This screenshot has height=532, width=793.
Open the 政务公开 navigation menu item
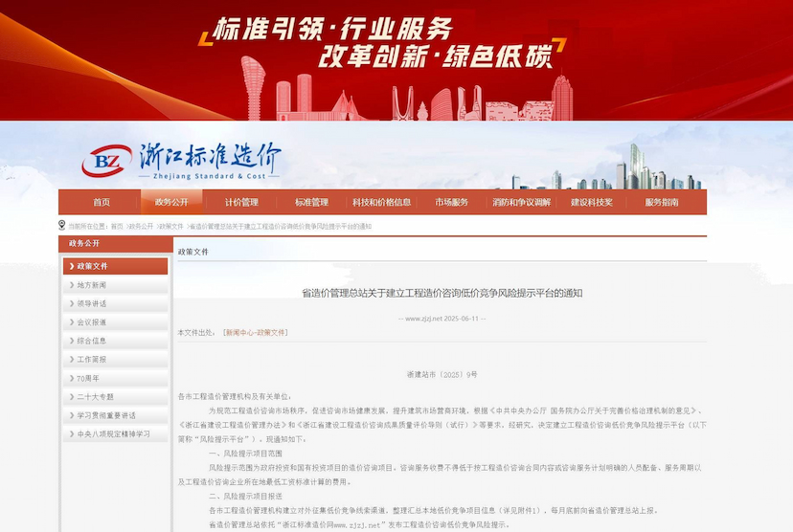tap(171, 202)
